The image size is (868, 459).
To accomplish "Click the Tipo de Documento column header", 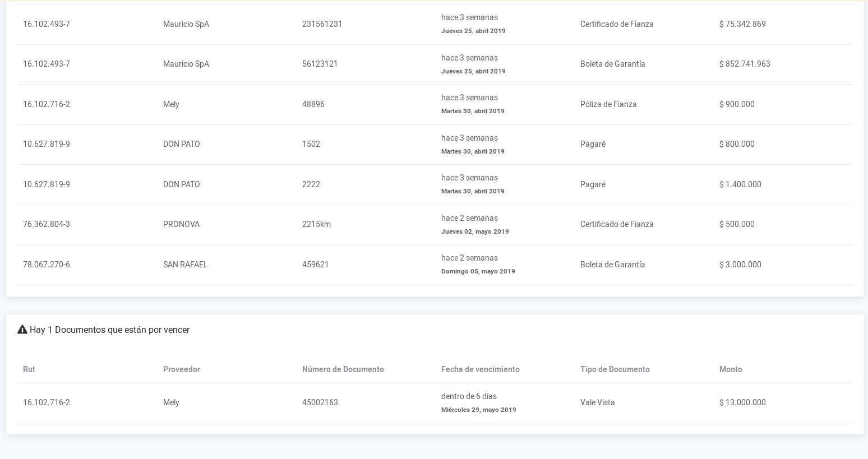I will [x=615, y=369].
